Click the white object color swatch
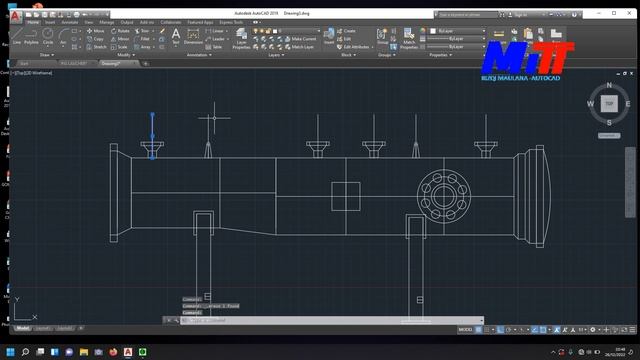Screen dimensions: 640x360 (x=433, y=31)
